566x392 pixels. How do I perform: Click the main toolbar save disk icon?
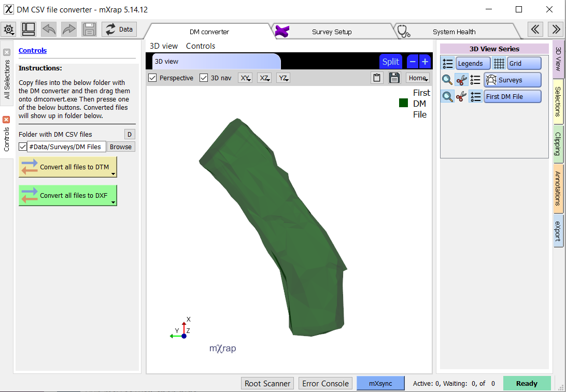click(89, 30)
